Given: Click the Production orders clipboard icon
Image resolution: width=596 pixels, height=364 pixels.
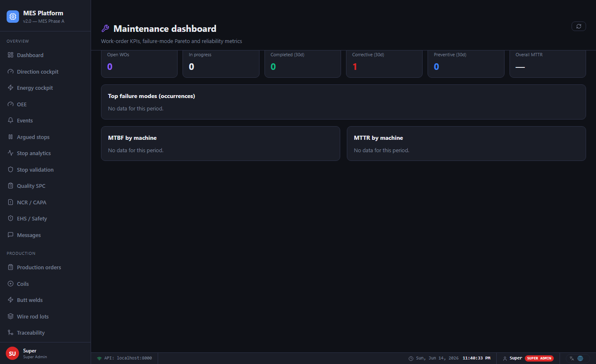Looking at the screenshot, I should tap(10, 267).
